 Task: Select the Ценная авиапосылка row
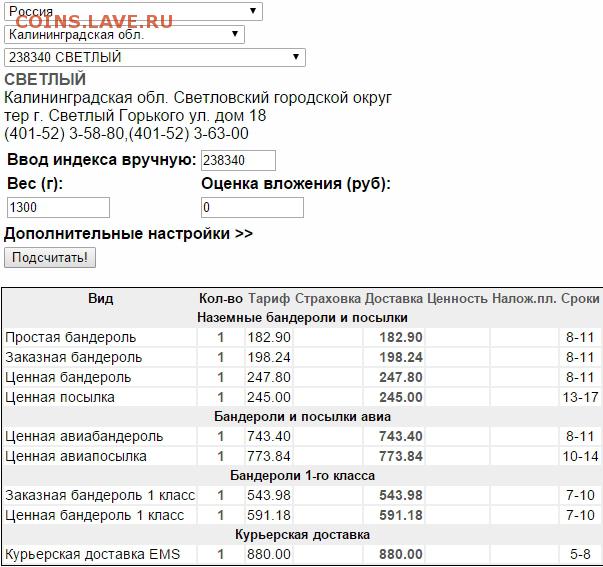click(x=76, y=456)
